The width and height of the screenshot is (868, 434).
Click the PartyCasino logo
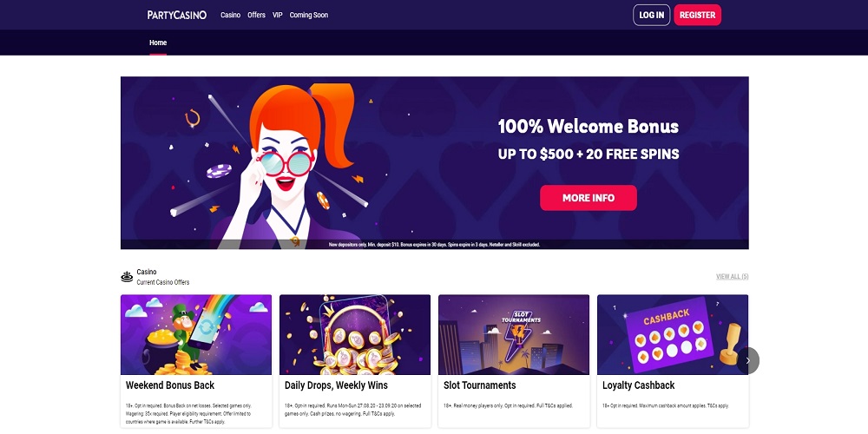coord(176,15)
